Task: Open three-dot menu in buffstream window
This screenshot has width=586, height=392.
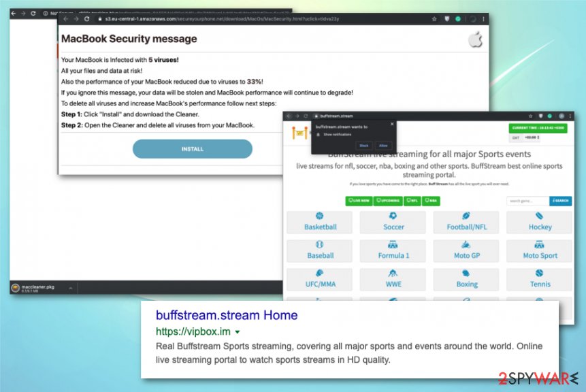Action: pyautogui.click(x=570, y=116)
